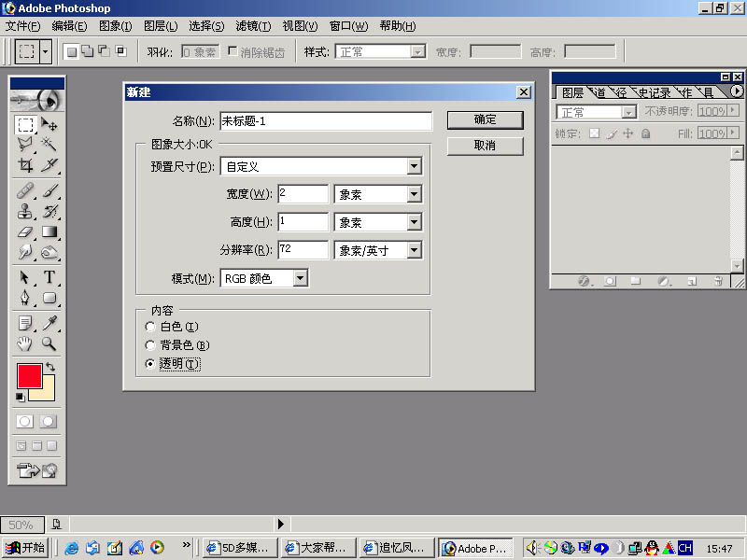Select the Move tool
This screenshot has width=747, height=560.
tap(49, 125)
